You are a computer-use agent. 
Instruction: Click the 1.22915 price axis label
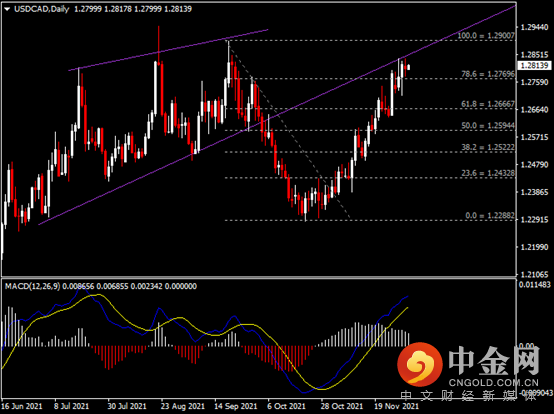(535, 219)
